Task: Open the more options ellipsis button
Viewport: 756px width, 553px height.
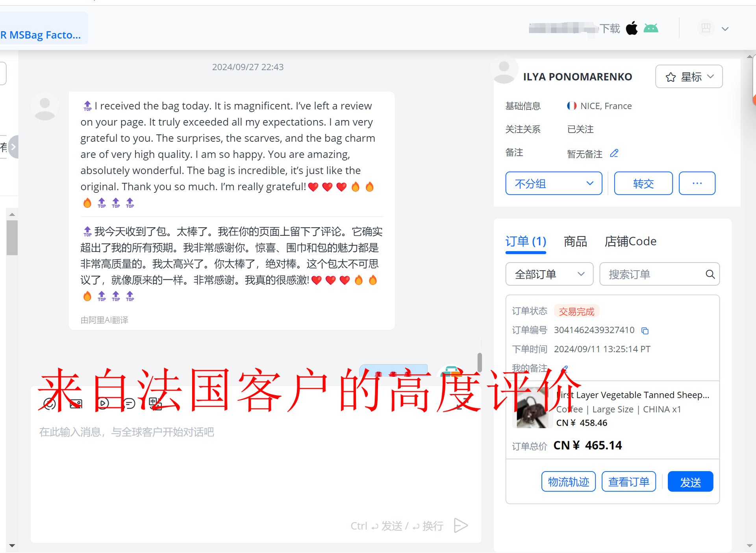Action: pos(697,183)
